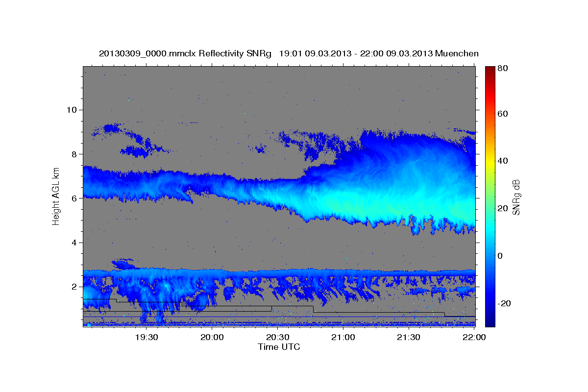Click the 19:30 time tick label
The width and height of the screenshot is (588, 392).
click(147, 337)
